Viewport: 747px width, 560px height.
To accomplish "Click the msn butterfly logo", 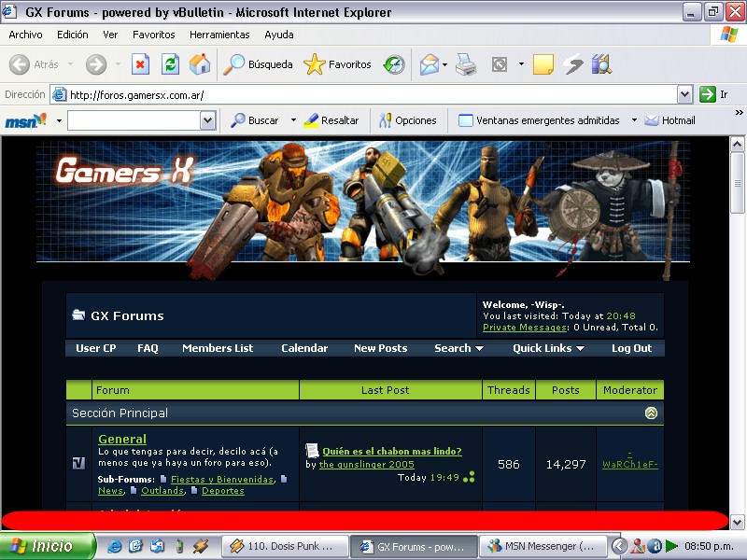I will pyautogui.click(x=26, y=120).
